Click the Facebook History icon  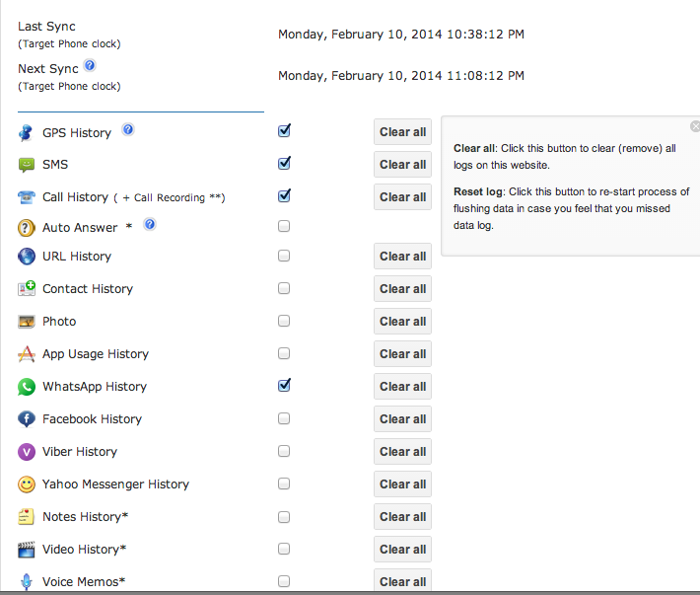(27, 419)
